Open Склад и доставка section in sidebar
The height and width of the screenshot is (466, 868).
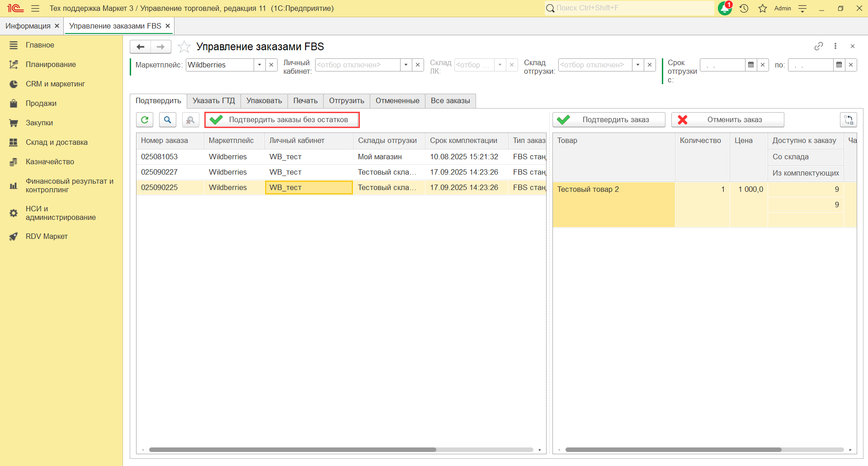[x=57, y=142]
